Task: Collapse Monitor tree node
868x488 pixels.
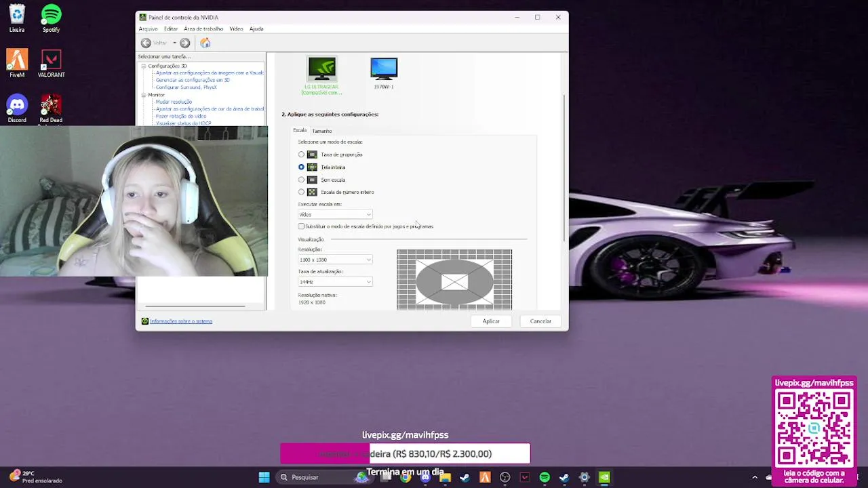Action: coord(143,95)
